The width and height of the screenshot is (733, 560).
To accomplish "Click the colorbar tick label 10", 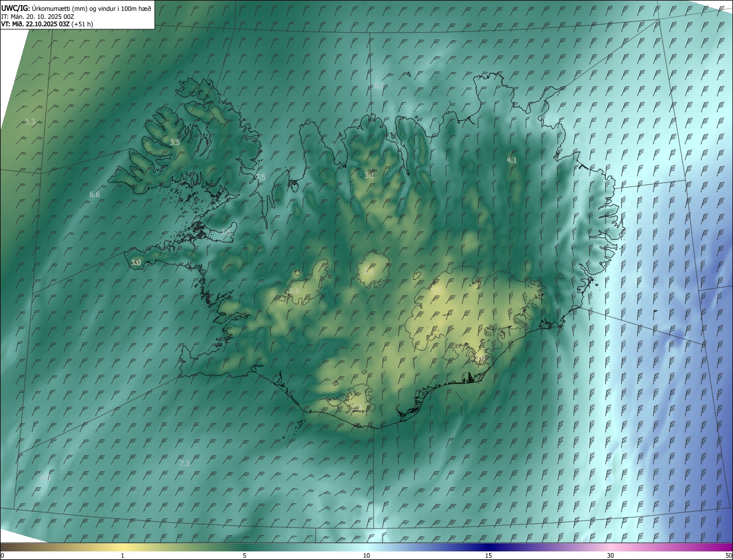I will click(x=366, y=556).
